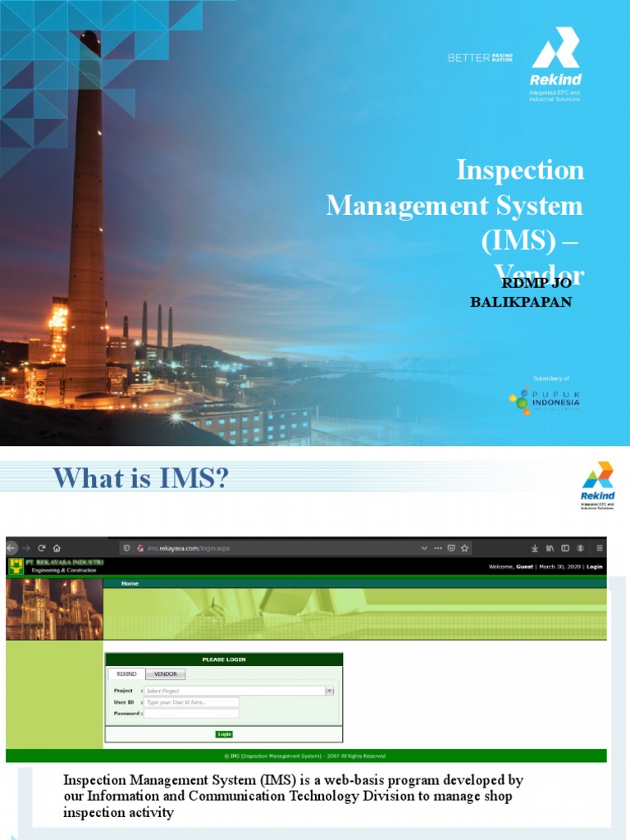Focus the User ID input field
This screenshot has height=840, width=630.
[x=191, y=702]
